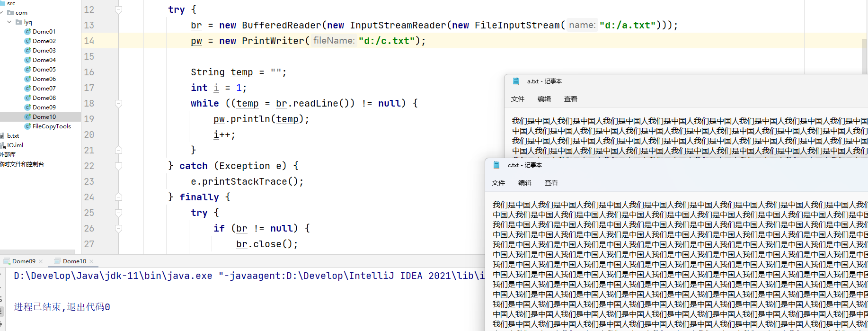Click the i++ statement
The height and width of the screenshot is (331, 868).
pyautogui.click(x=224, y=134)
